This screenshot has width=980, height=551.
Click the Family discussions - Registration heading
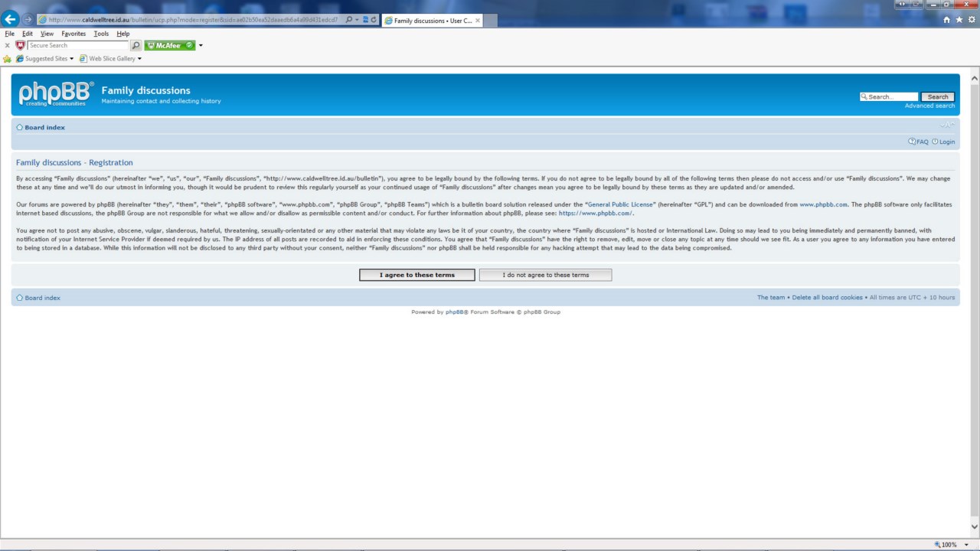pyautogui.click(x=74, y=163)
